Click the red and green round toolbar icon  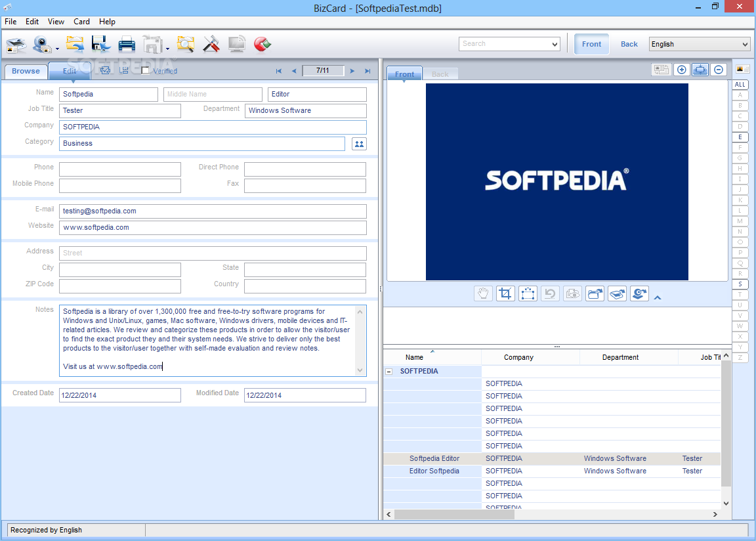262,45
